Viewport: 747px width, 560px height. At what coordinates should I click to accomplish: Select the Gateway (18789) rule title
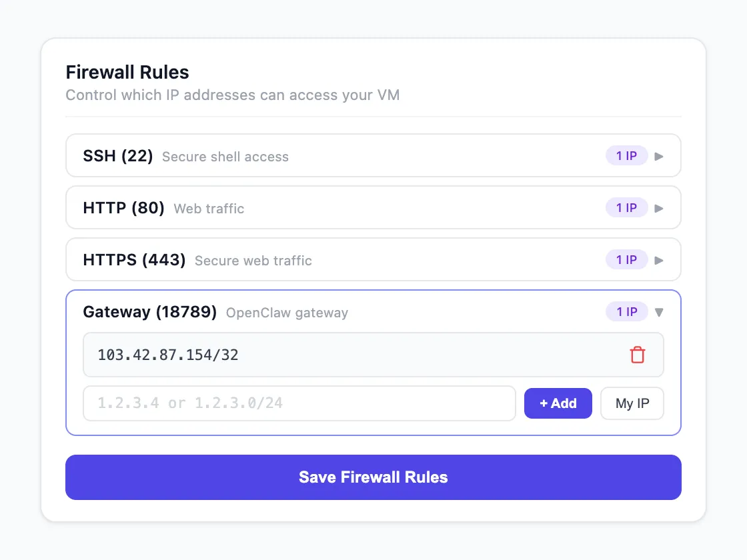149,312
